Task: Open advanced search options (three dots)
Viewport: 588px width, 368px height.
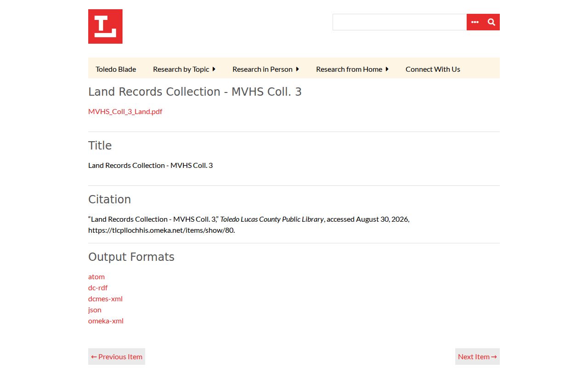Action: click(475, 22)
